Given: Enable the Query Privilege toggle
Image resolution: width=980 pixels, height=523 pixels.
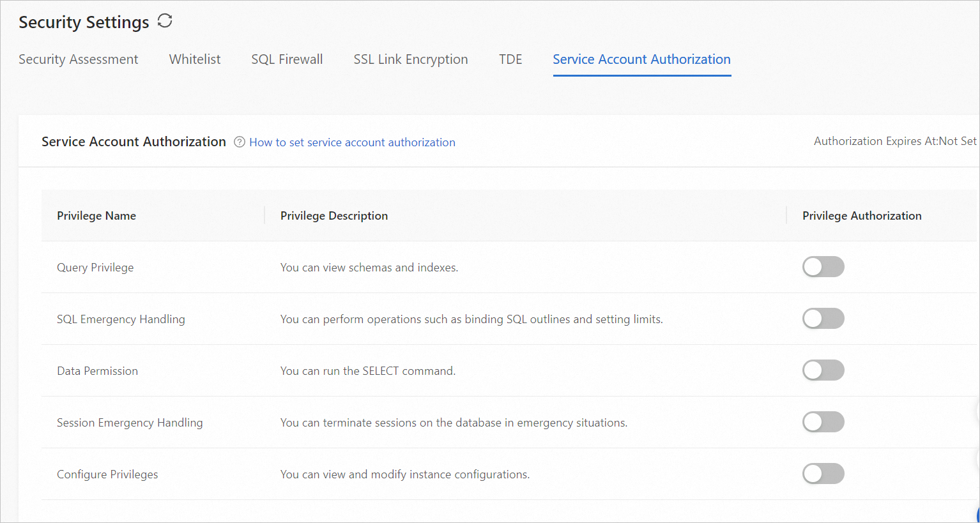Looking at the screenshot, I should [823, 267].
